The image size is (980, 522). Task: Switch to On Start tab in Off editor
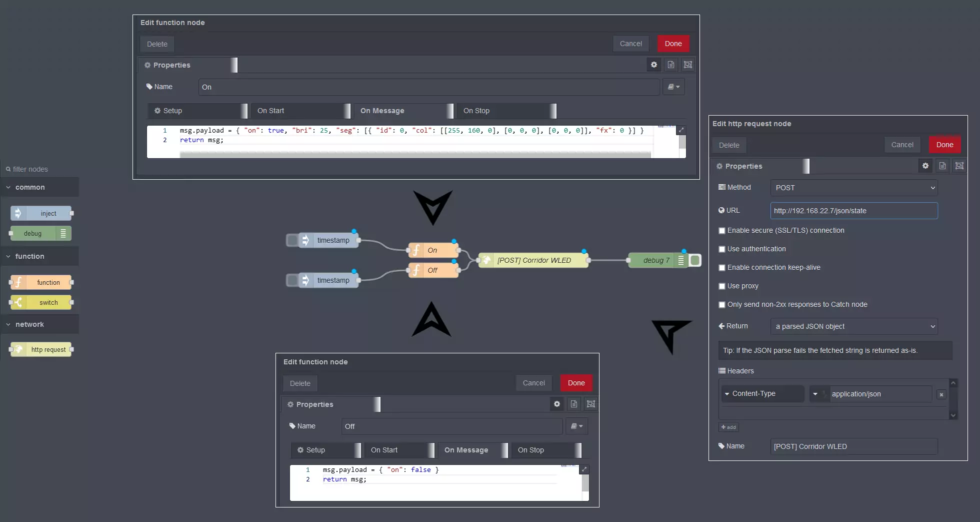click(399, 450)
